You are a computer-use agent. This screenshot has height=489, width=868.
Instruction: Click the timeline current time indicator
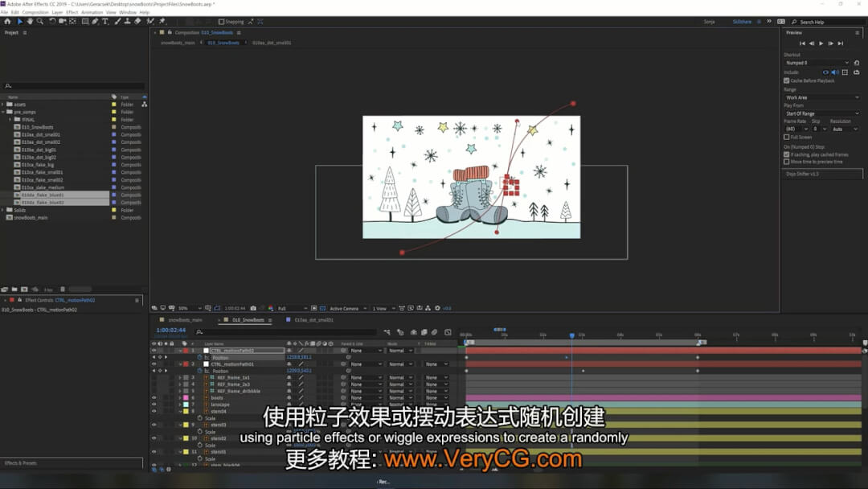pyautogui.click(x=572, y=335)
